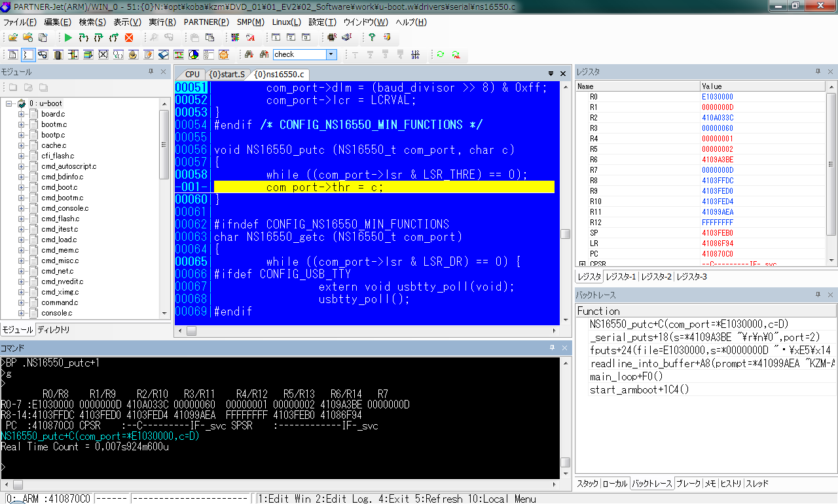Click the module tree vertical scrollbar
Viewport: 838px width, 504px height.
tap(164, 209)
